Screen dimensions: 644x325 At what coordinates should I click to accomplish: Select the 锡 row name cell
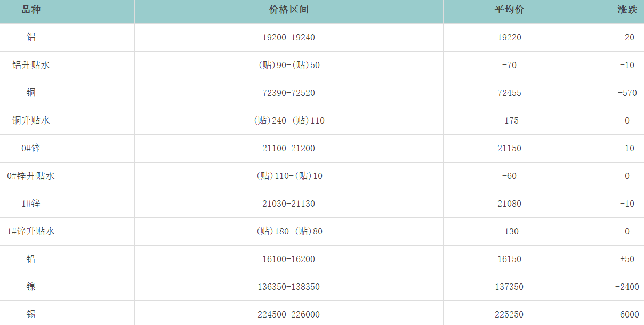pos(31,314)
